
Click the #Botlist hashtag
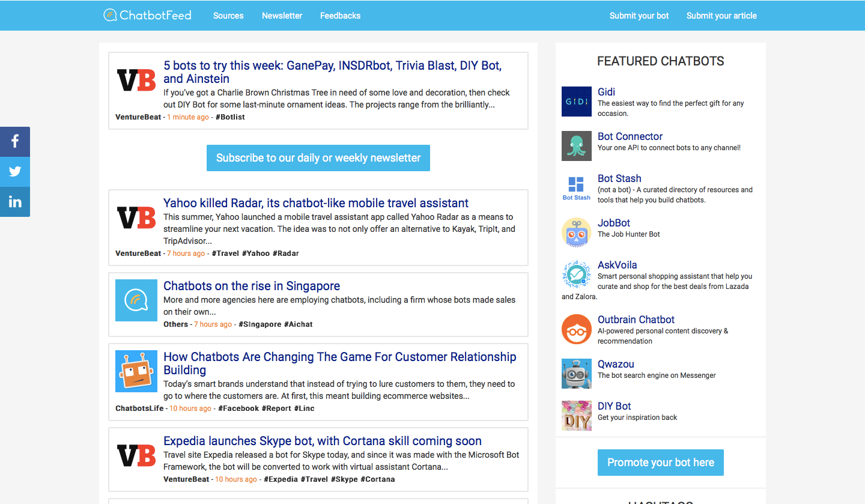[230, 117]
